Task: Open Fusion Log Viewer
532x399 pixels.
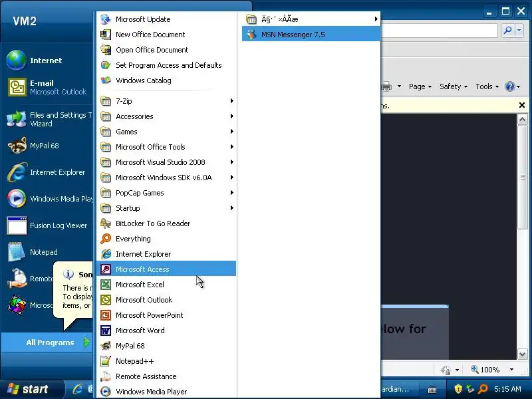Action: coord(47,225)
